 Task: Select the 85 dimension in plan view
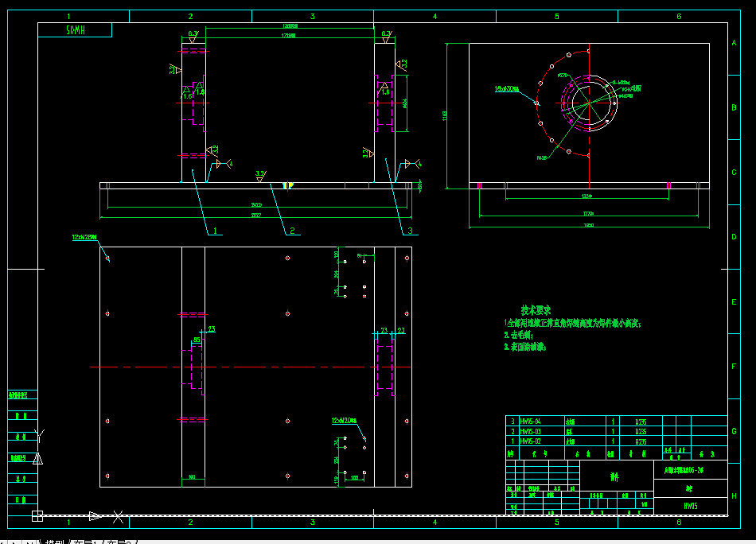(197, 340)
